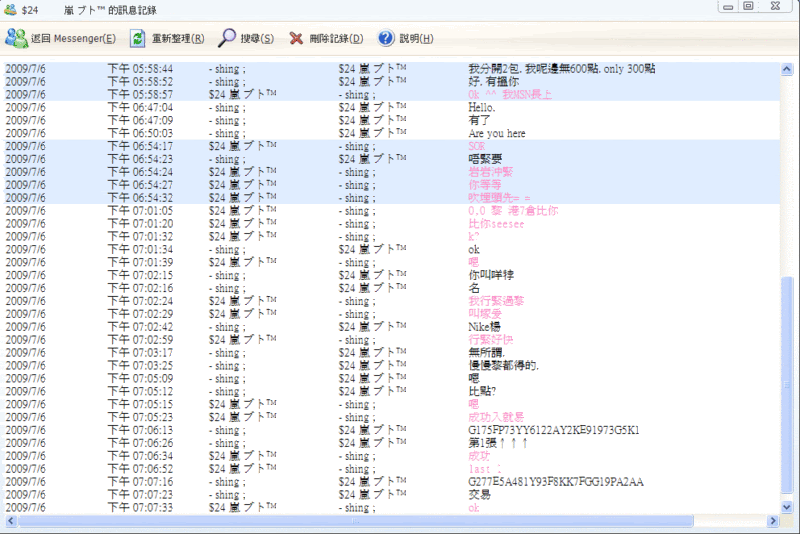Maximize the message history window
Viewport: 800px width, 534px height.
748,6
